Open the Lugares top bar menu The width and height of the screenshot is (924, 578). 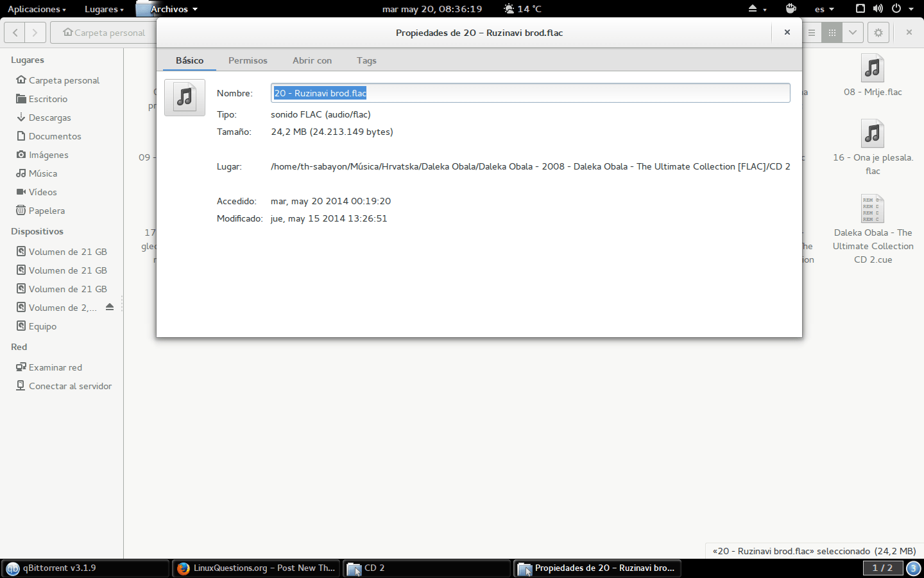[x=103, y=9]
